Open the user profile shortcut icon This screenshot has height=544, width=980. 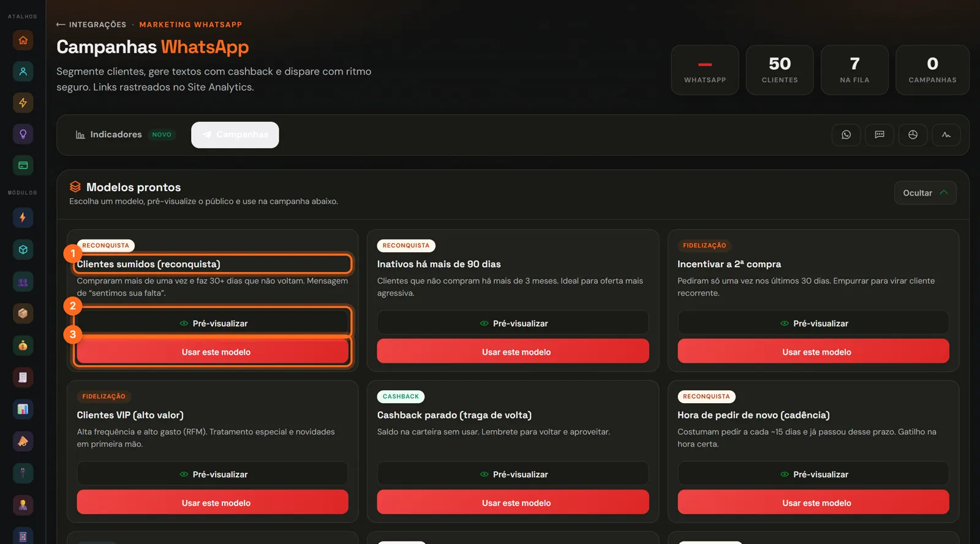(23, 72)
